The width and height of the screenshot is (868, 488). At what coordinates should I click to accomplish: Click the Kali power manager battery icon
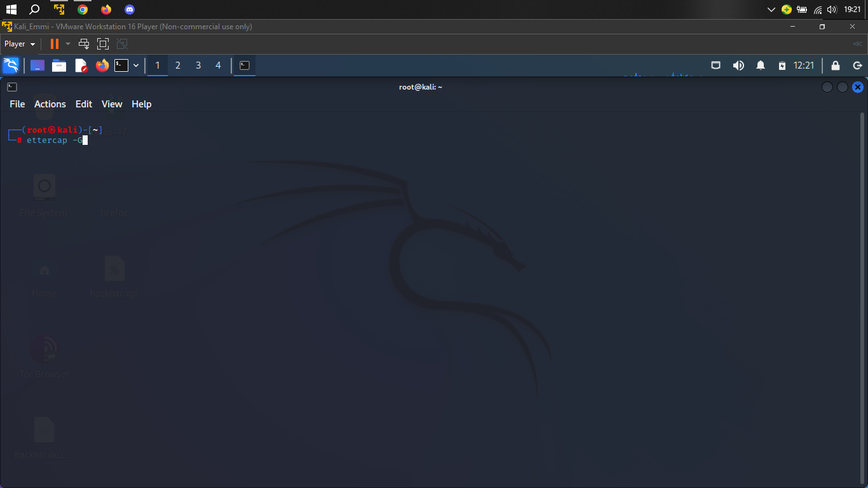coord(782,65)
